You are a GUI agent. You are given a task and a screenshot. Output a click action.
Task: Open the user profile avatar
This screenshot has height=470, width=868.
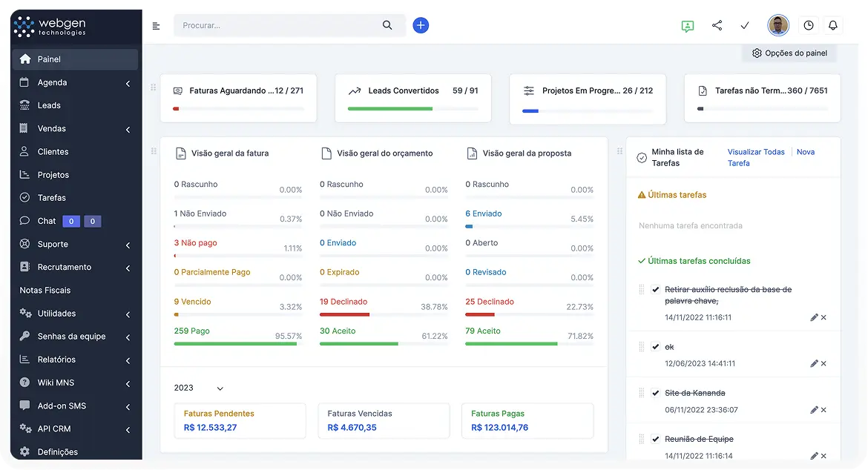[777, 25]
